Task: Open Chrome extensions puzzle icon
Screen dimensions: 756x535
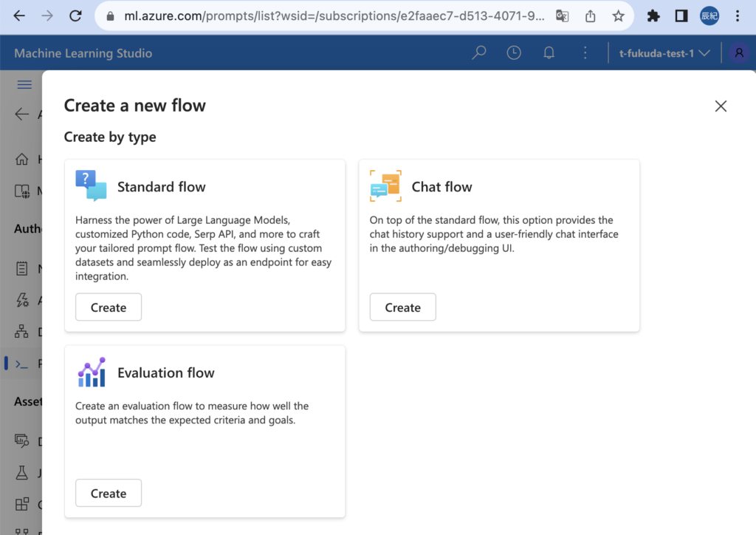Action: (653, 16)
